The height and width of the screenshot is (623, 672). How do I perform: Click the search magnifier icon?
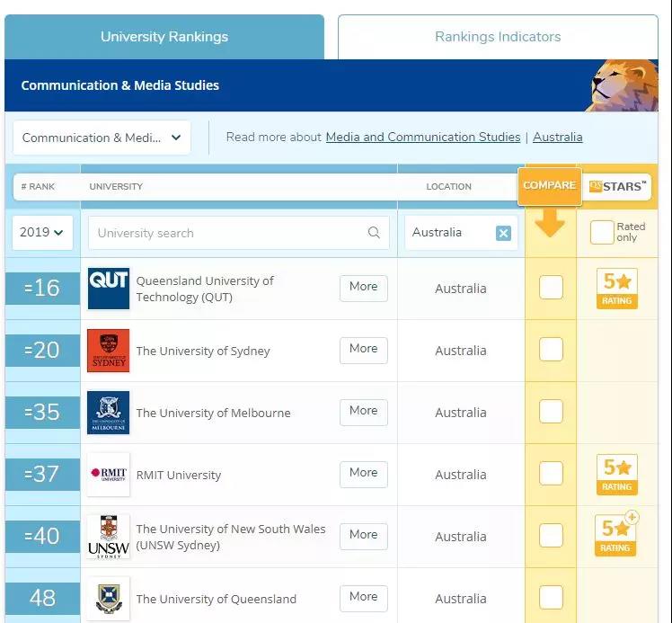point(374,233)
